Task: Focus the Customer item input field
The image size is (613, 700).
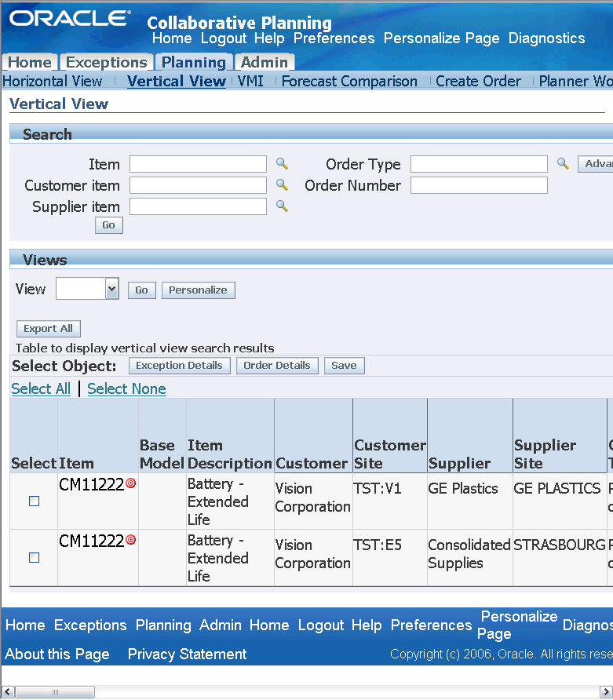Action: (199, 185)
